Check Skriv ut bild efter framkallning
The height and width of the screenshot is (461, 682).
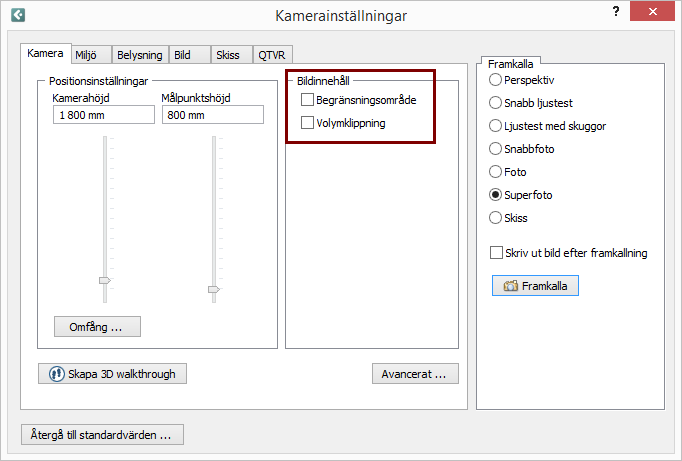point(496,253)
